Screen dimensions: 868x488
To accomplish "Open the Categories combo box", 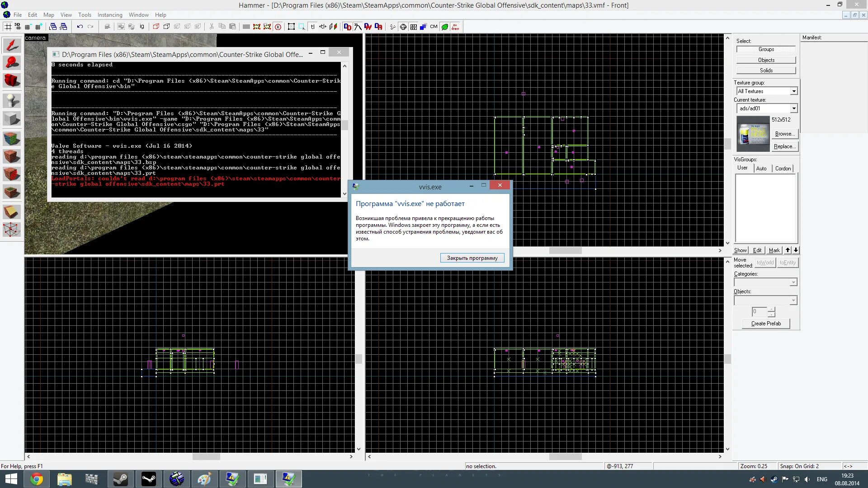I will click(793, 282).
